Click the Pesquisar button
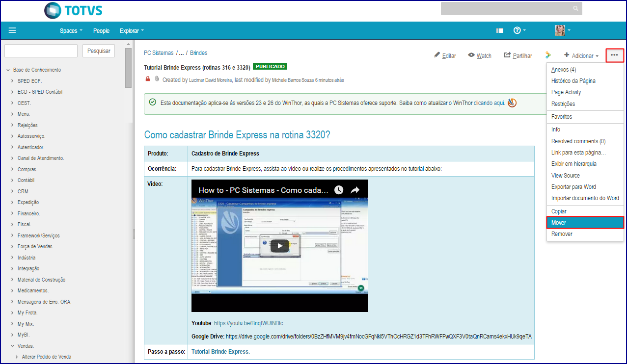This screenshot has width=627, height=364. pos(99,51)
